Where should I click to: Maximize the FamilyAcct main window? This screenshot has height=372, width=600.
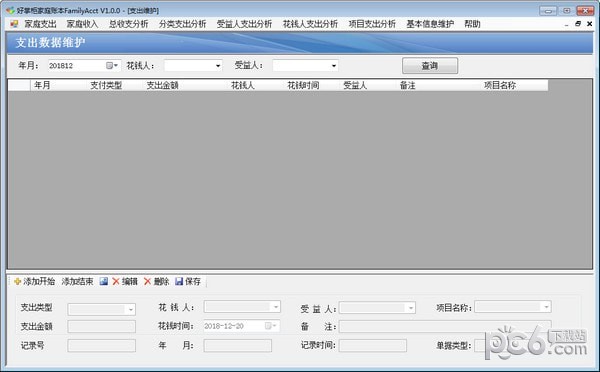567,11
